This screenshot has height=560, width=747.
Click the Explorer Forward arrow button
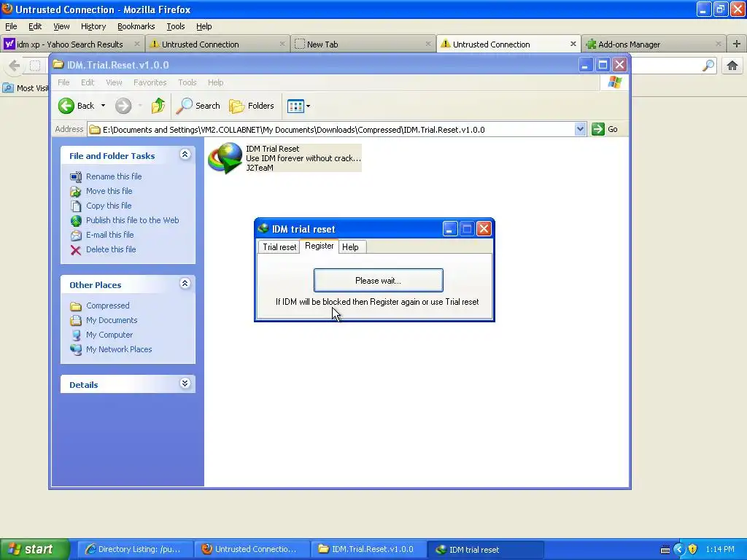[x=123, y=106]
